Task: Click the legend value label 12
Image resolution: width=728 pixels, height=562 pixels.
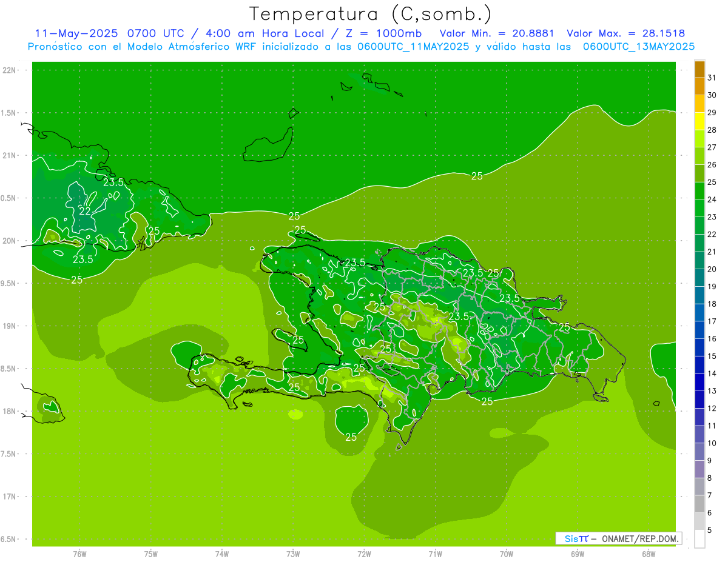Action: 712,409
